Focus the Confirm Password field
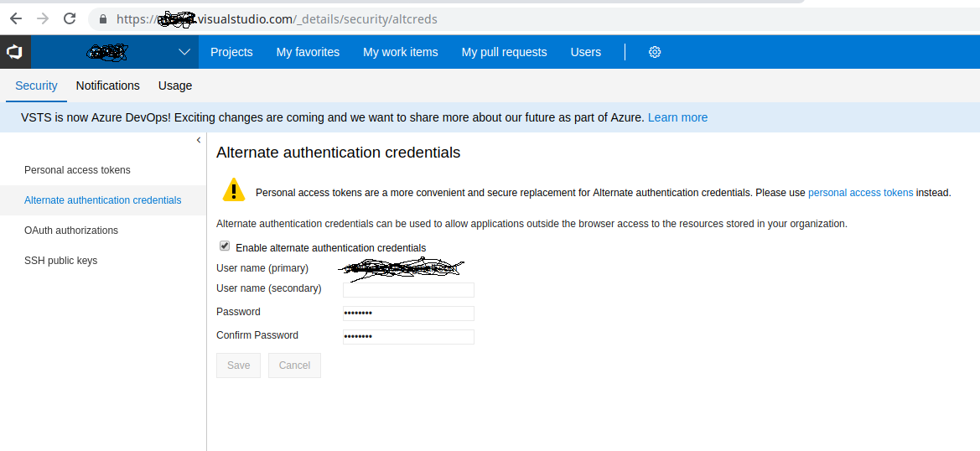 click(408, 337)
